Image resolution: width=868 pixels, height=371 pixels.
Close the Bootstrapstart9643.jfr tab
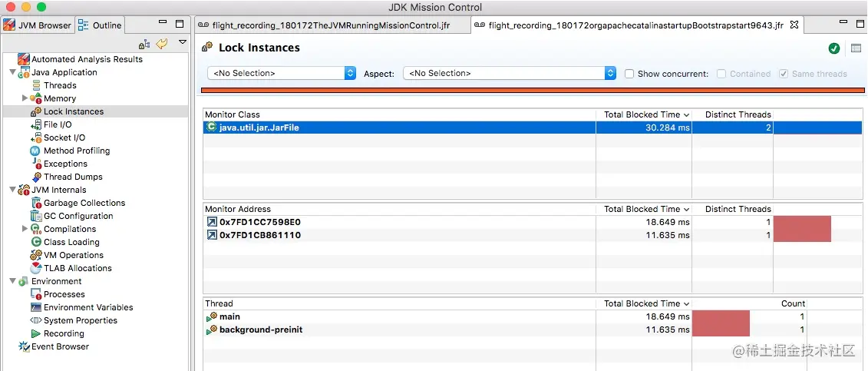(794, 25)
